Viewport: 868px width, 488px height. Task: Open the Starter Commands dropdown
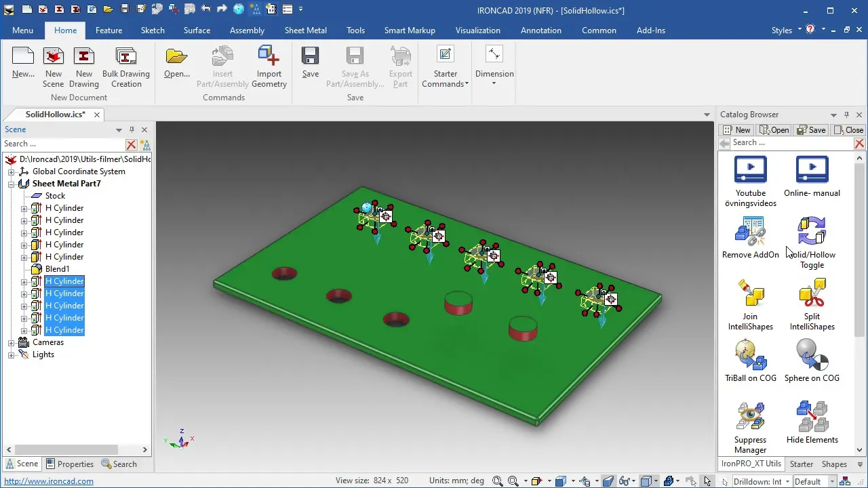446,66
